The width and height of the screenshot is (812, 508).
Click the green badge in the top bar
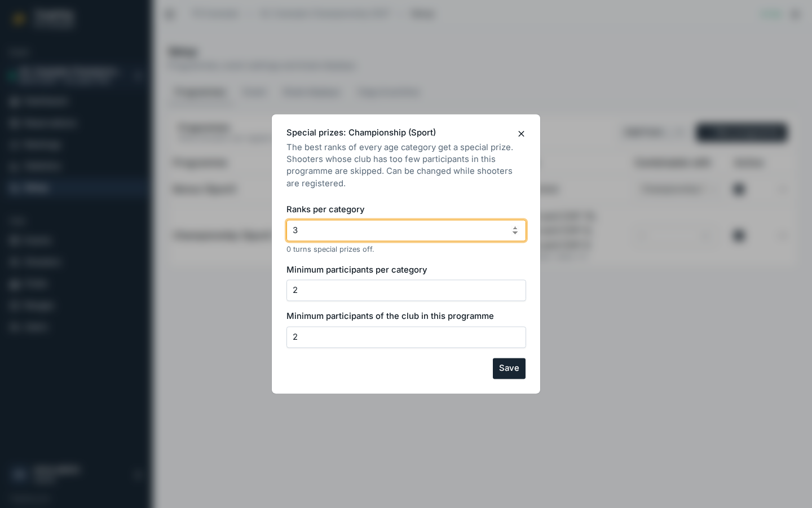click(771, 14)
